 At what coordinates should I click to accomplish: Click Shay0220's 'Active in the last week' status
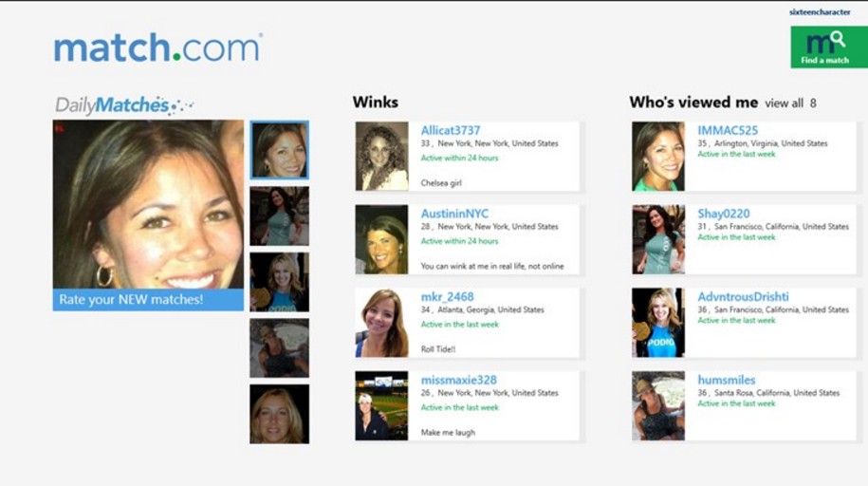(736, 237)
